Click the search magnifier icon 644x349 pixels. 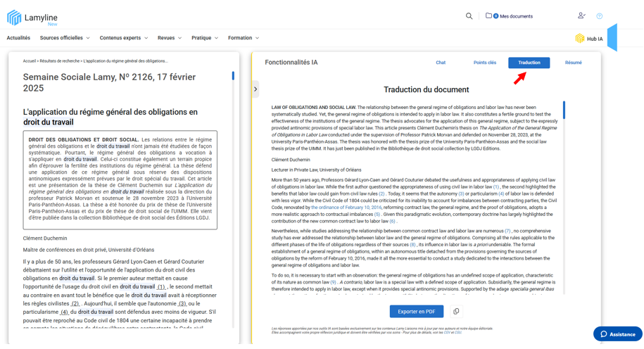click(469, 16)
